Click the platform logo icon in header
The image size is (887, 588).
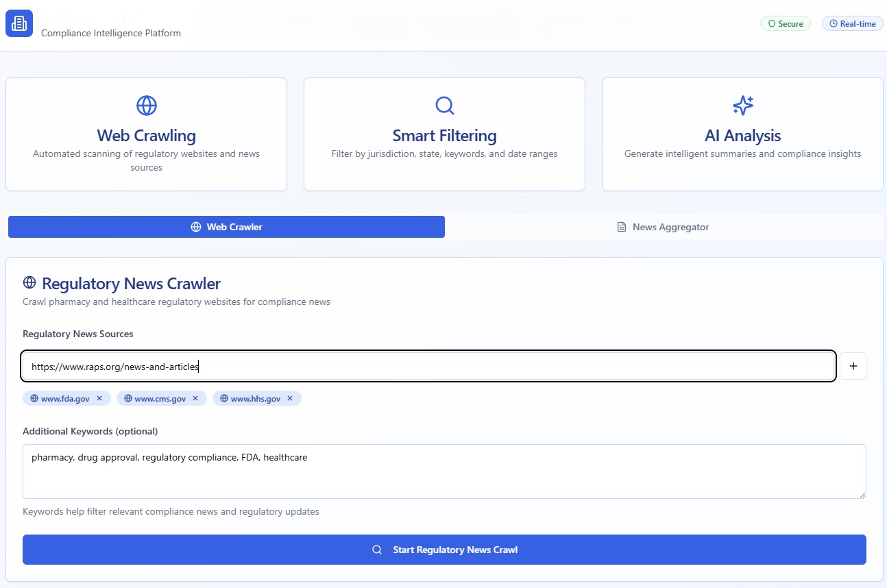tap(19, 23)
